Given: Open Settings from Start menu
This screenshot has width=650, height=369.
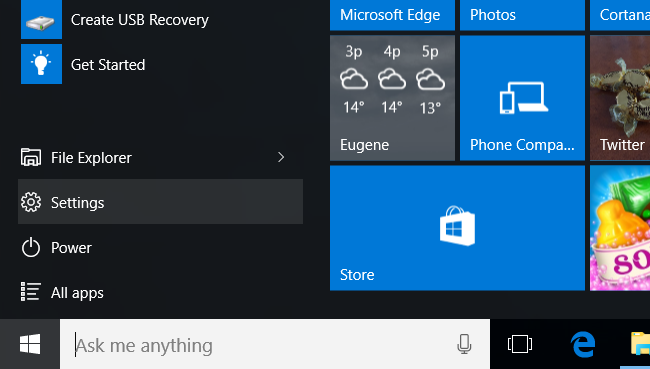Looking at the screenshot, I should pos(160,202).
